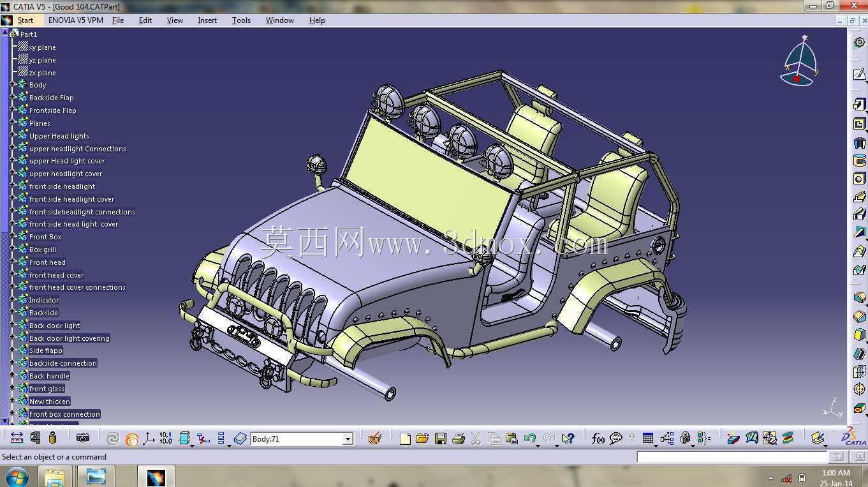Image resolution: width=868 pixels, height=487 pixels.
Task: Expand the Body tree node
Action: [13, 84]
